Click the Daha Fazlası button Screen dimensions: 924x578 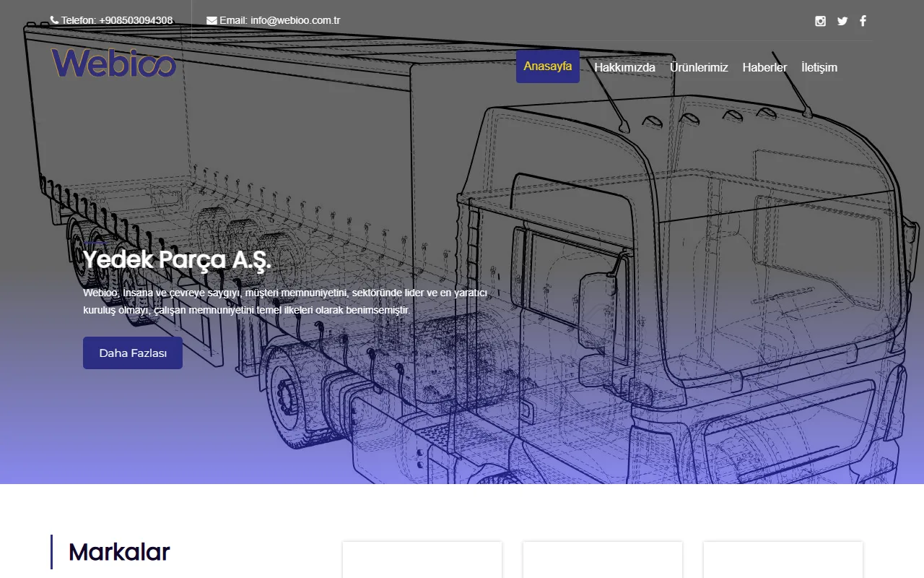(x=133, y=353)
